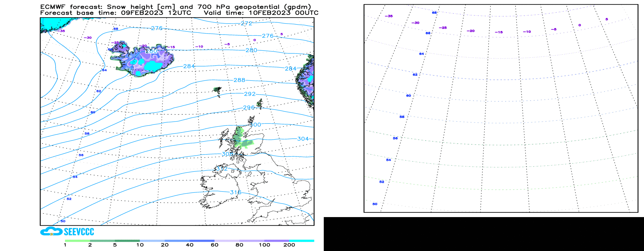Click the legend value 80

(239, 245)
